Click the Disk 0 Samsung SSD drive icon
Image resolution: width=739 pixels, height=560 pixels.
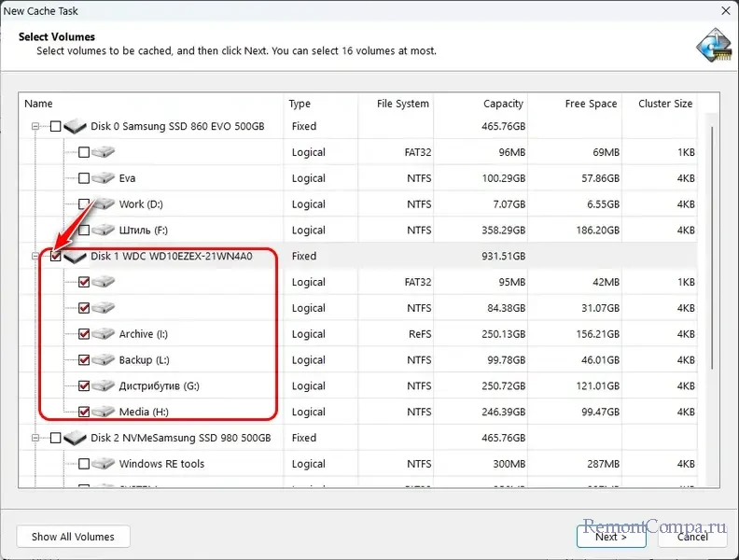pyautogui.click(x=76, y=126)
